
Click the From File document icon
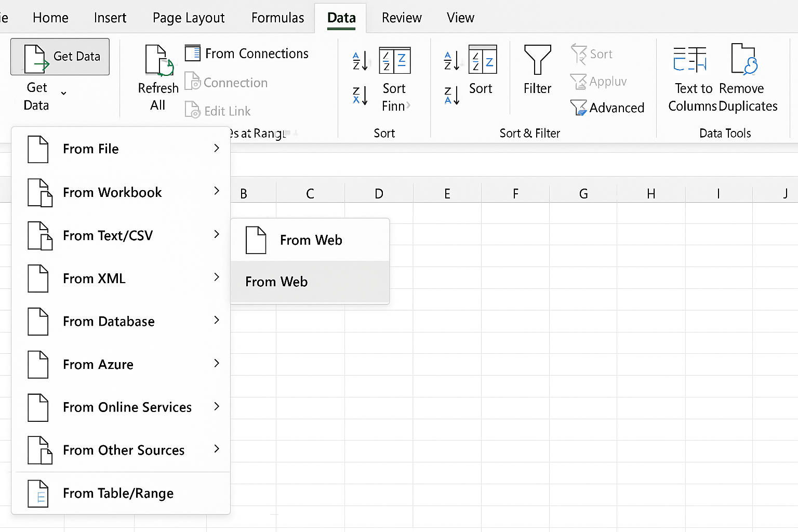[38, 149]
